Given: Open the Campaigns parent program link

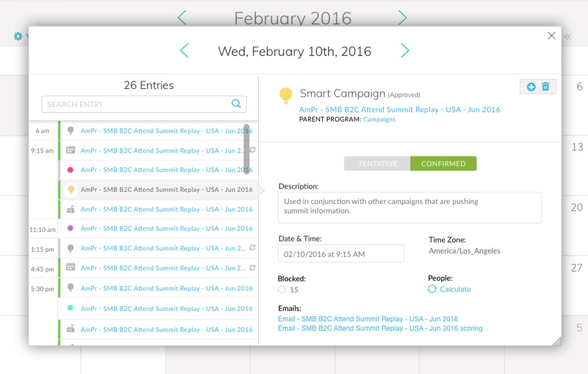Looking at the screenshot, I should click(x=379, y=119).
